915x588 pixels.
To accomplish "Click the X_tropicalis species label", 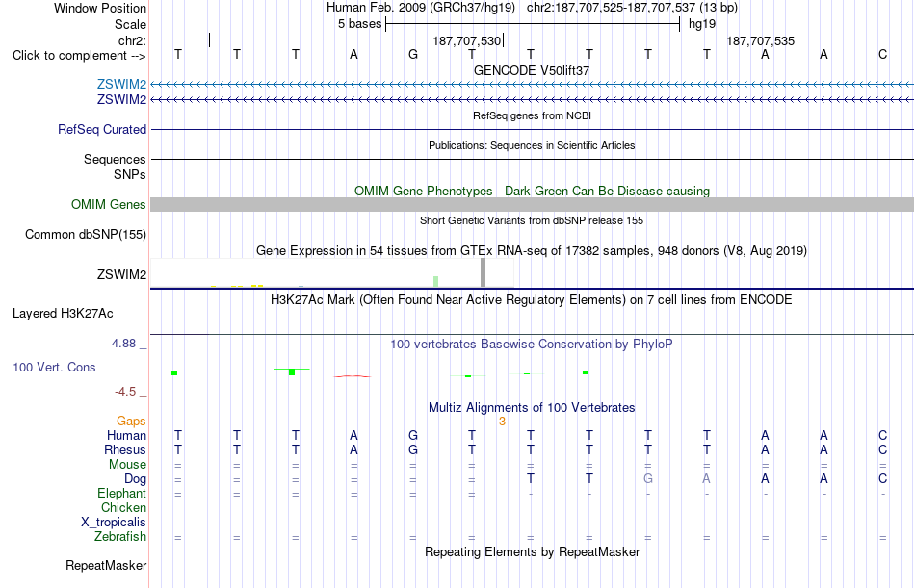I will [114, 523].
